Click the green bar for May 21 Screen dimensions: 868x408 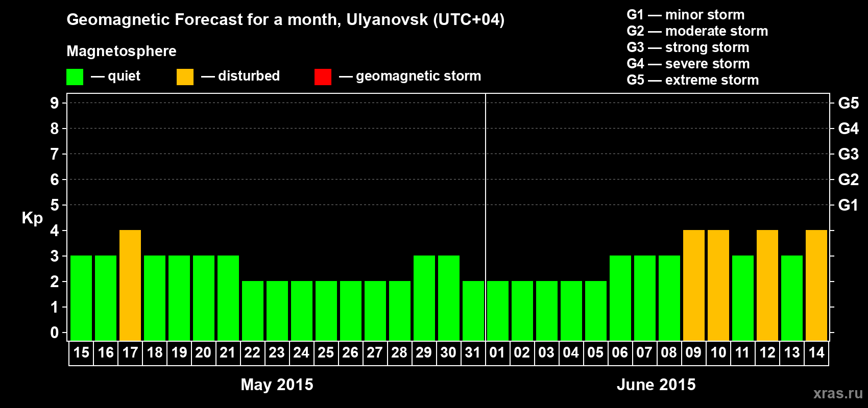(x=228, y=298)
